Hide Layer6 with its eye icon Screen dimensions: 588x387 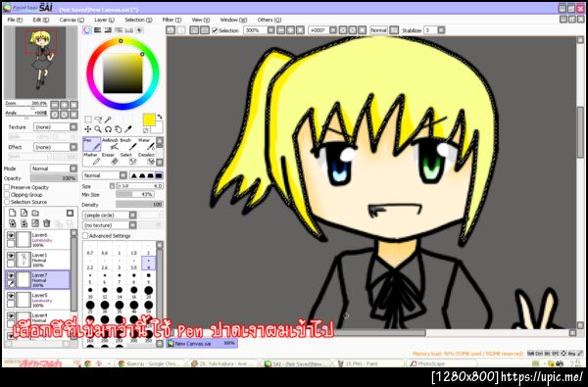(11, 235)
